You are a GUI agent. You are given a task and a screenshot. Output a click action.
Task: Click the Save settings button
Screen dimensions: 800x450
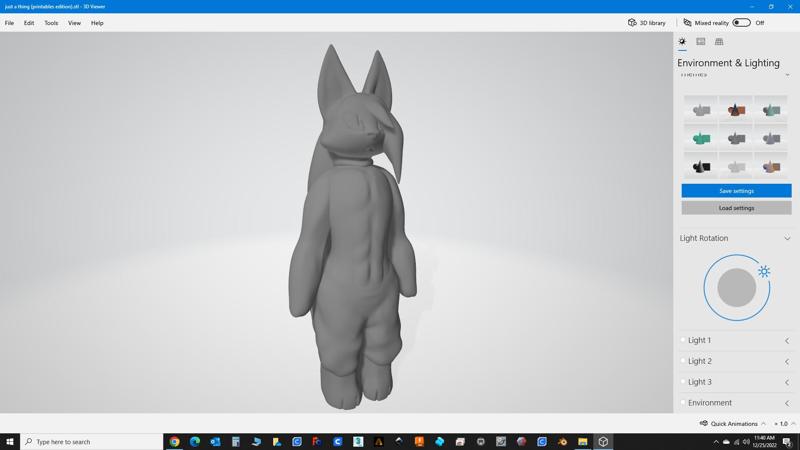(x=736, y=191)
